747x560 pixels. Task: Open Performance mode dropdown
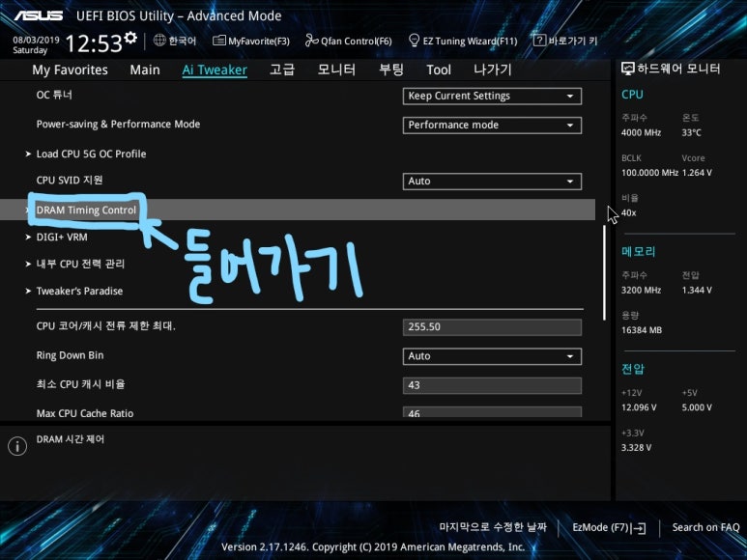(492, 126)
